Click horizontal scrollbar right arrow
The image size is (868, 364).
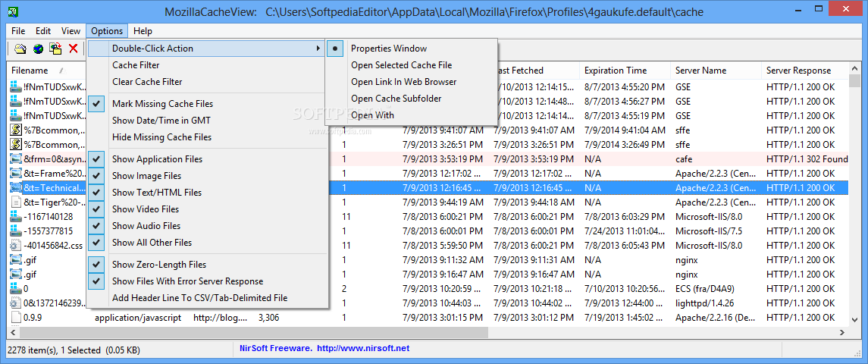pos(842,332)
